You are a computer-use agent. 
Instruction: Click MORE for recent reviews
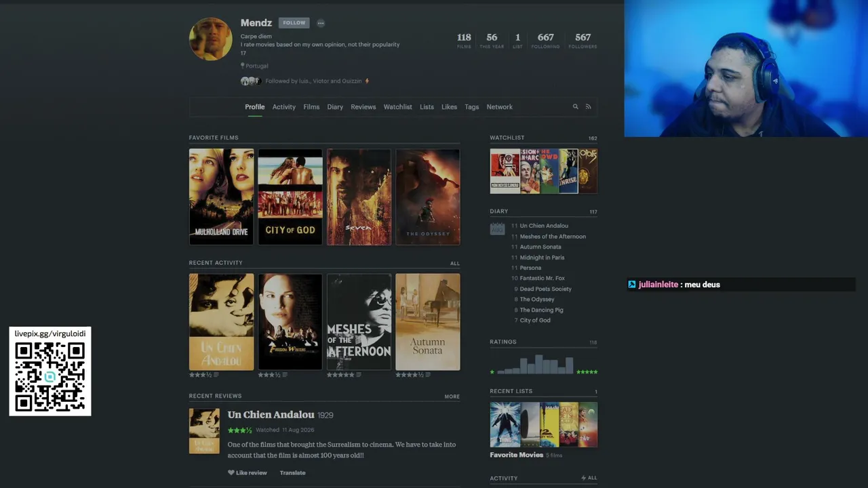pyautogui.click(x=452, y=396)
